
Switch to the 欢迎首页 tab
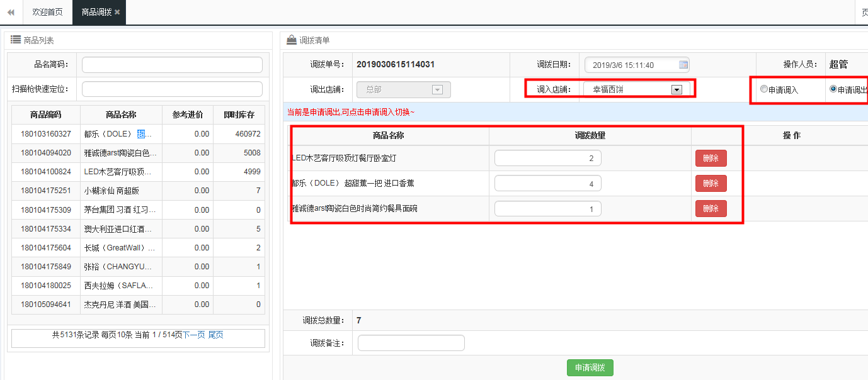coord(47,11)
